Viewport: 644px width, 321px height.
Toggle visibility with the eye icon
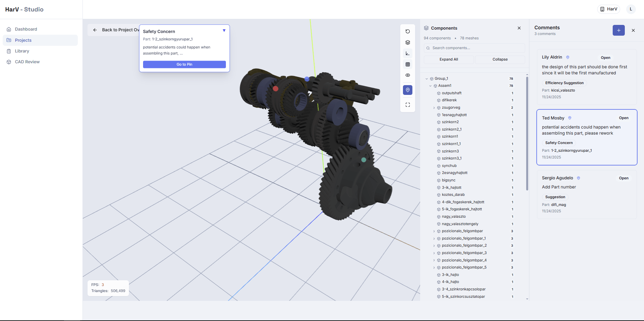(x=407, y=75)
